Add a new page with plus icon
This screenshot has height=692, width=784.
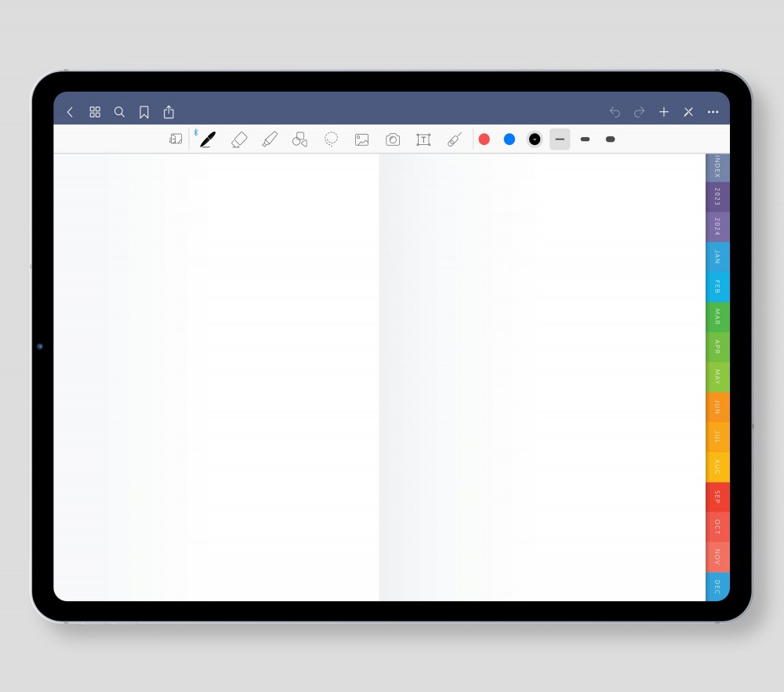pyautogui.click(x=664, y=112)
